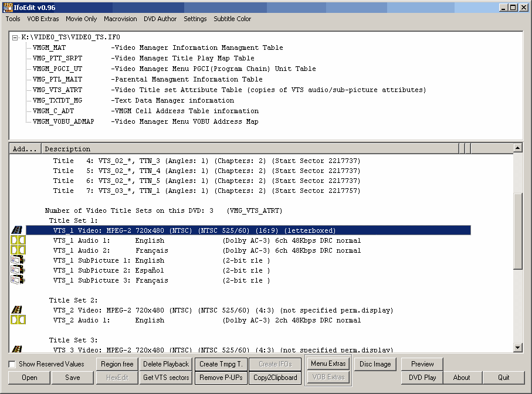Open the Macrovision menu
532x394 pixels.
pyautogui.click(x=120, y=19)
